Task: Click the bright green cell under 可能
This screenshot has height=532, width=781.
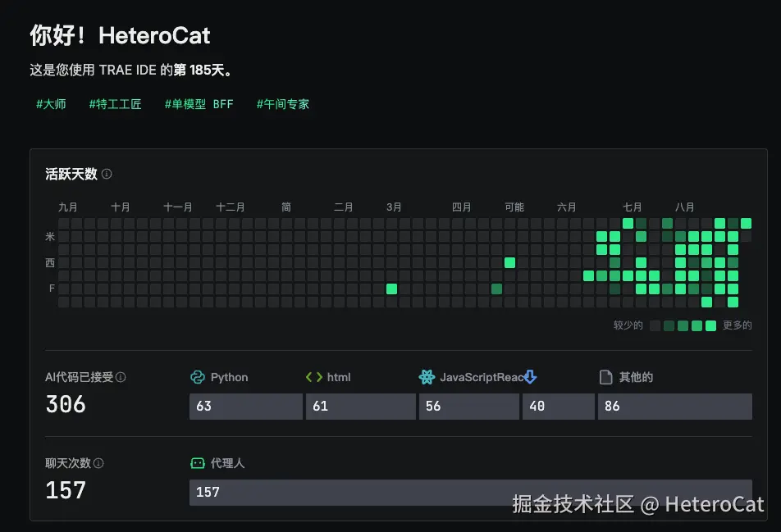Action: pos(509,262)
